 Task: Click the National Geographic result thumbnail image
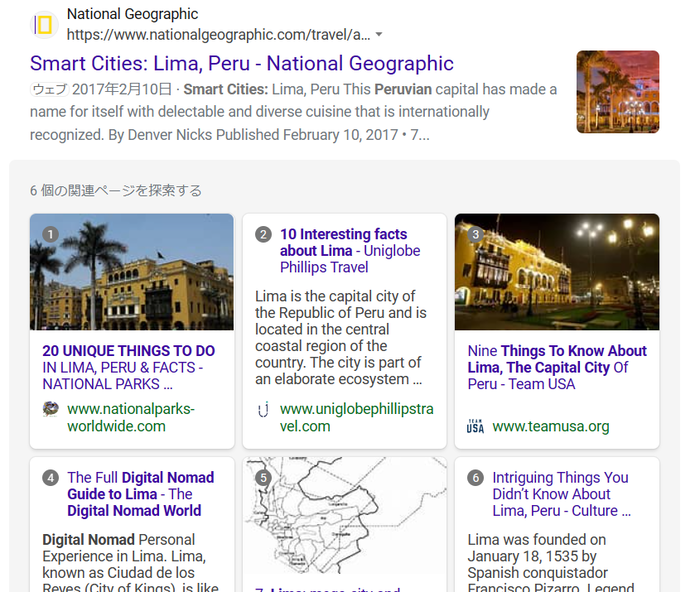[x=617, y=92]
